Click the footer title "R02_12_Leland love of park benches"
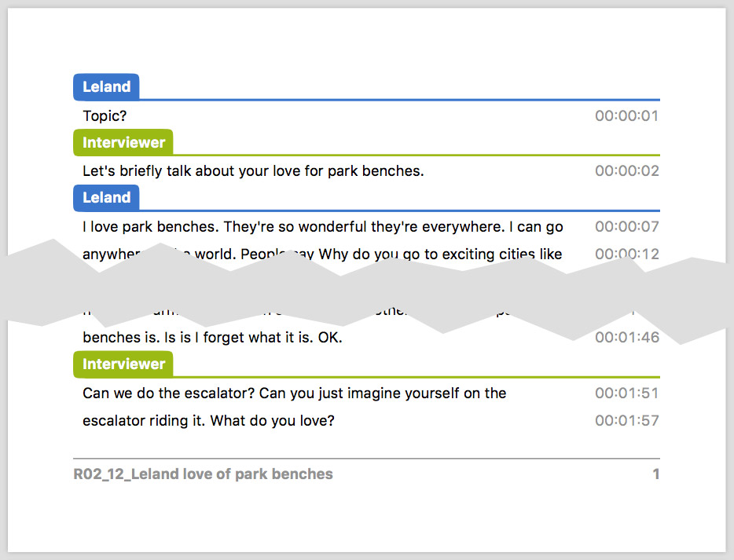The image size is (734, 560). [x=203, y=474]
